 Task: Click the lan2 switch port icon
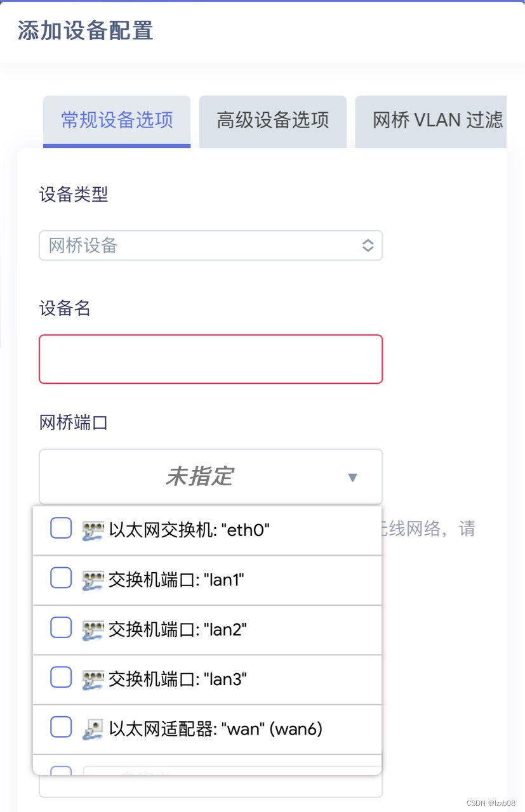click(93, 629)
